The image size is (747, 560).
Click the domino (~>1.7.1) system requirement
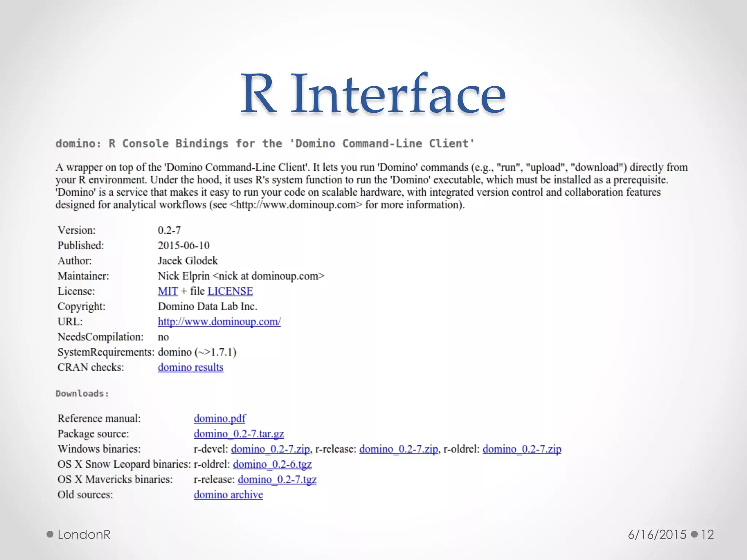coord(197,352)
